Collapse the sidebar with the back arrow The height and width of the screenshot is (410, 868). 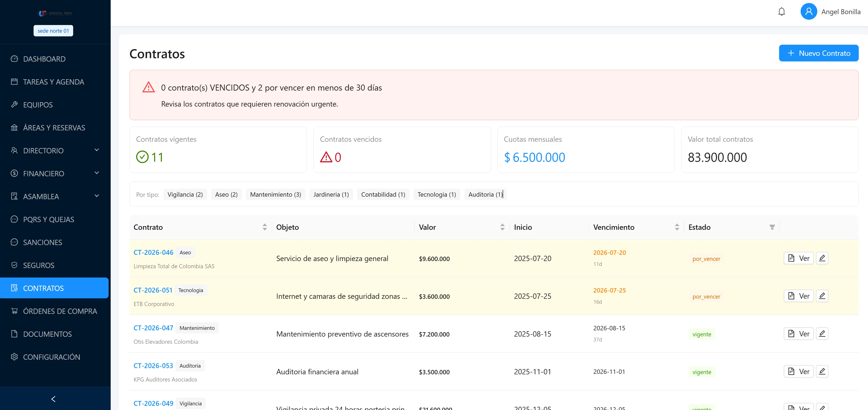(53, 399)
